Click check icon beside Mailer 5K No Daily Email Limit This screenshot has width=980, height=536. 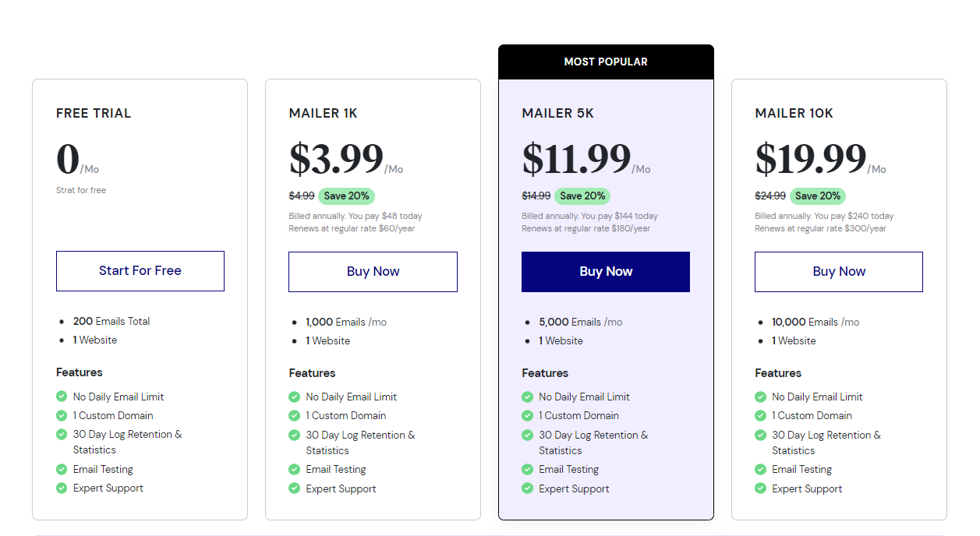pyautogui.click(x=527, y=397)
